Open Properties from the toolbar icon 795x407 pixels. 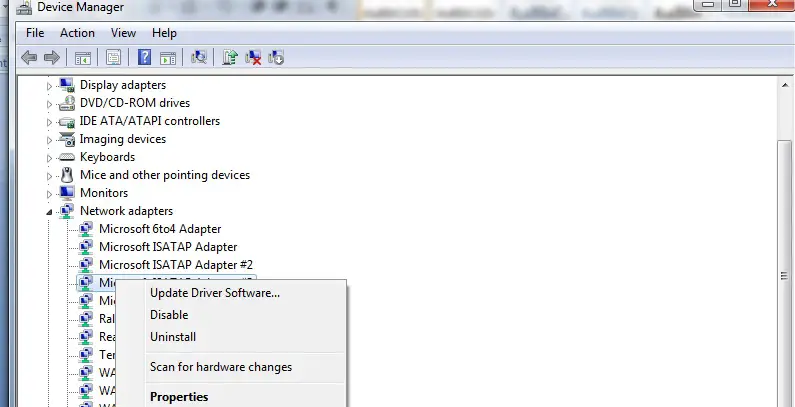[x=113, y=58]
